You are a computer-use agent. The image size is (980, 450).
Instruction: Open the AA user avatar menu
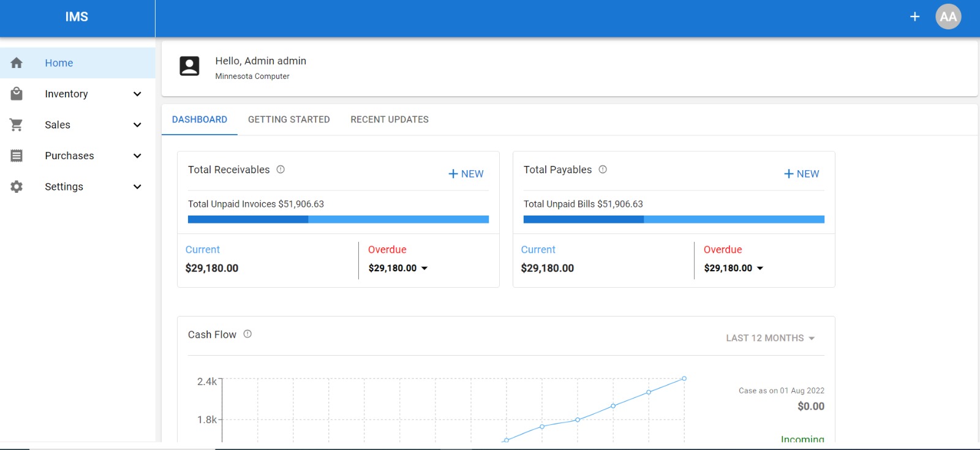(948, 17)
